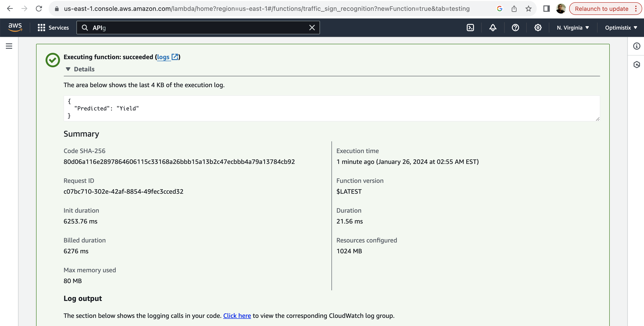Open the notifications bell

coord(493,28)
